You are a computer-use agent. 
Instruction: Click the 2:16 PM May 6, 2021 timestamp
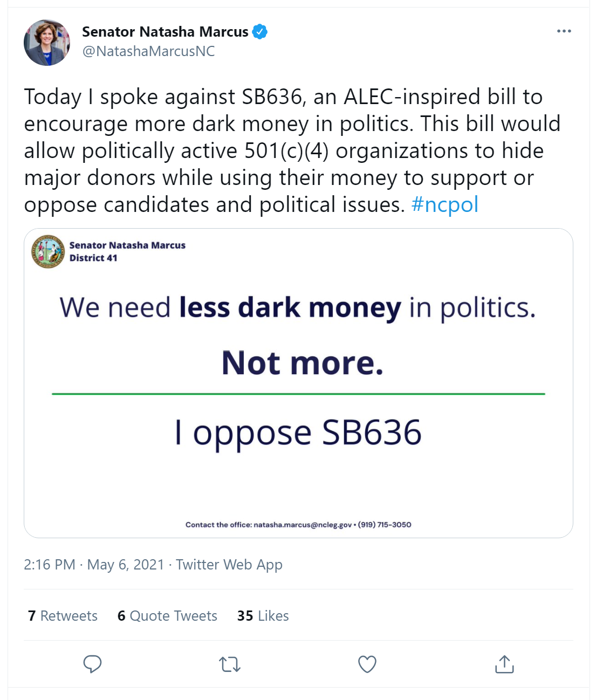pos(94,565)
